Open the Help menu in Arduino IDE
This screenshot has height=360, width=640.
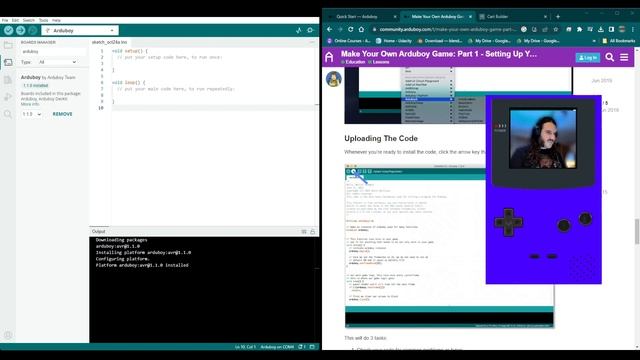point(56,20)
